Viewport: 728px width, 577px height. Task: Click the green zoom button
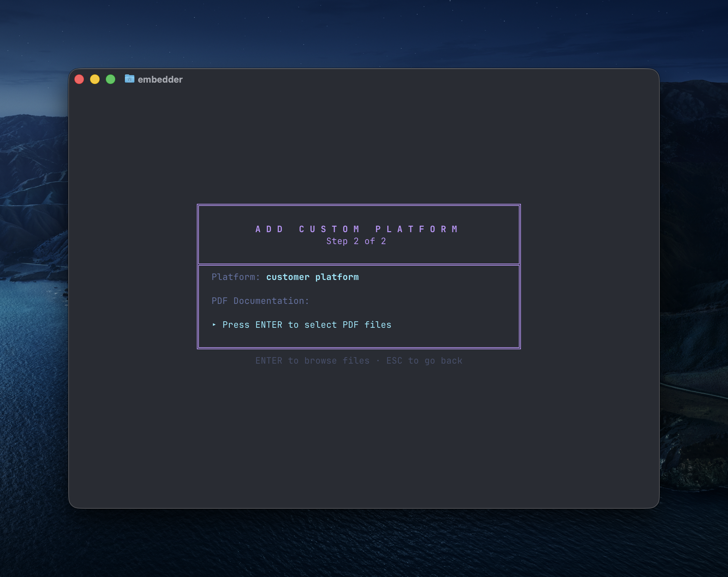(x=110, y=79)
